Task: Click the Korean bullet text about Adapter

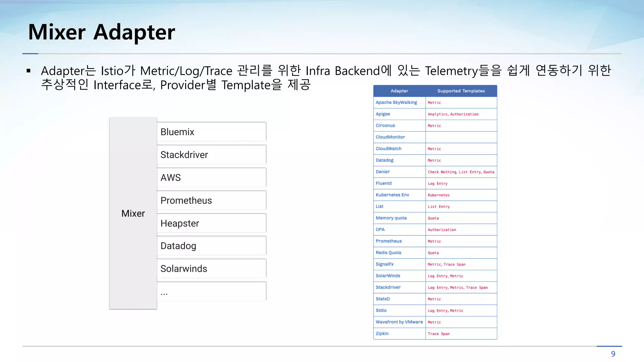Action: [x=326, y=78]
